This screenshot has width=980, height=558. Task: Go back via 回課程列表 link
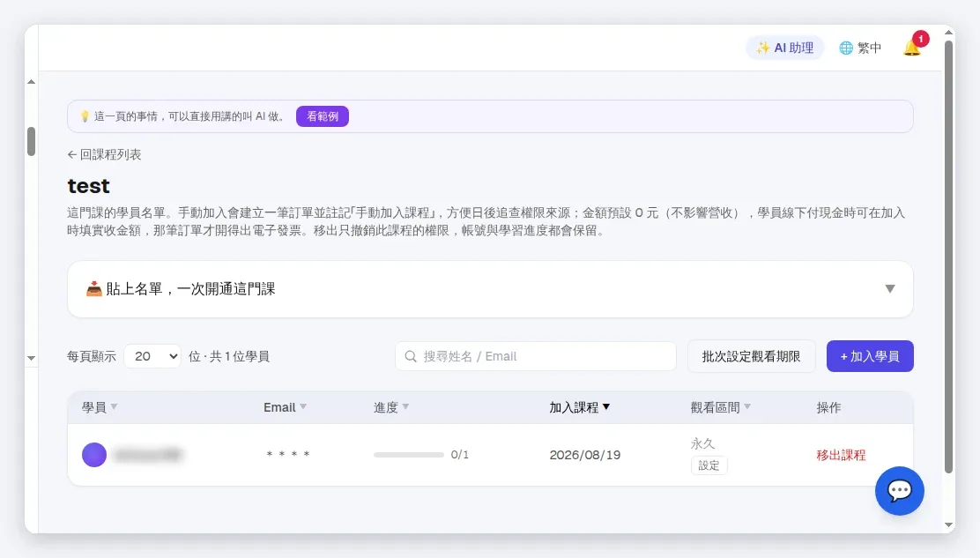(104, 154)
